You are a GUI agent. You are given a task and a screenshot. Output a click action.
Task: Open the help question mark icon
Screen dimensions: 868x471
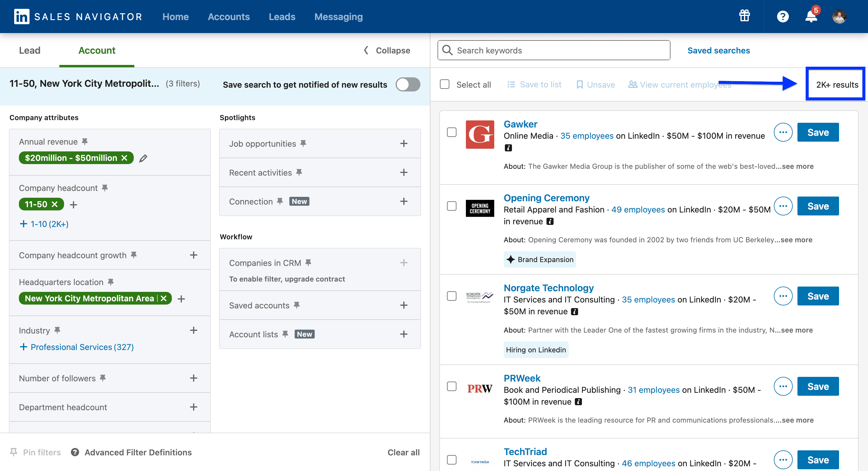783,17
